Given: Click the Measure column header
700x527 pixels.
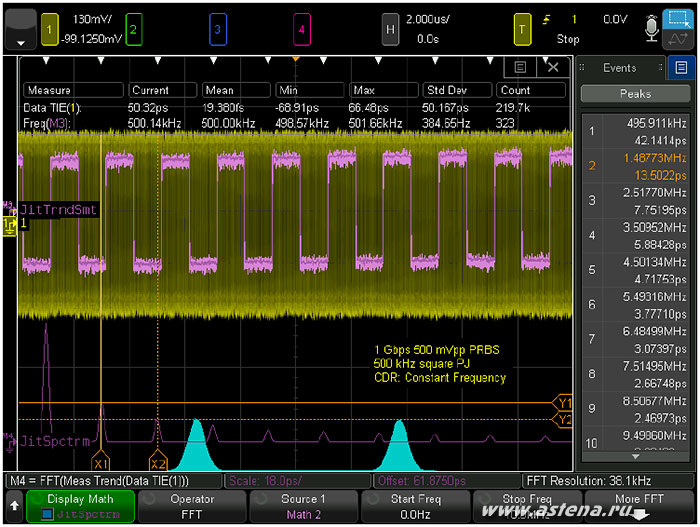Looking at the screenshot, I should (x=73, y=90).
